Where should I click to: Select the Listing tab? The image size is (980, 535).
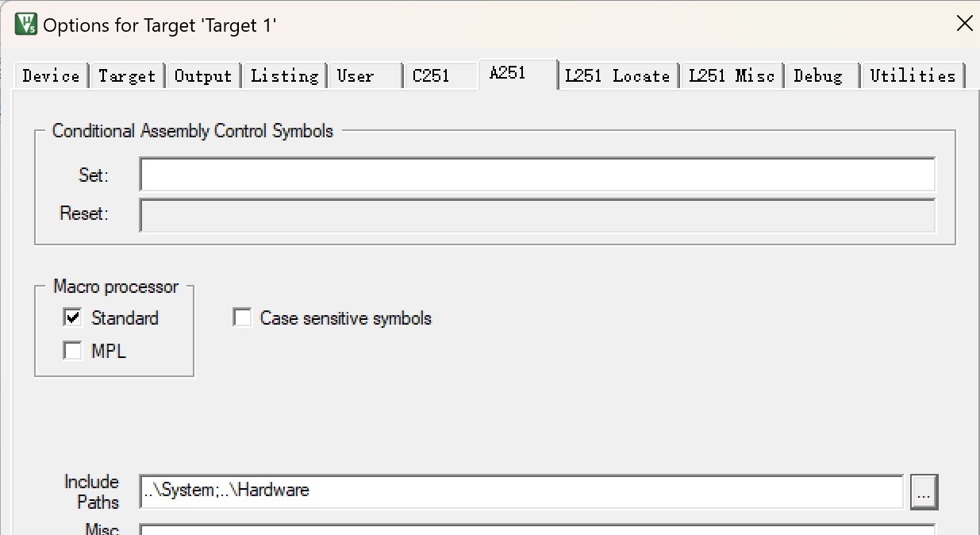coord(284,76)
